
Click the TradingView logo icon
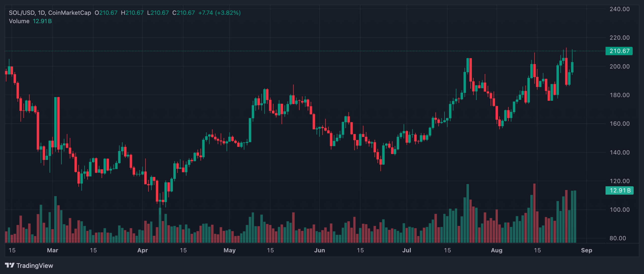[x=10, y=265]
